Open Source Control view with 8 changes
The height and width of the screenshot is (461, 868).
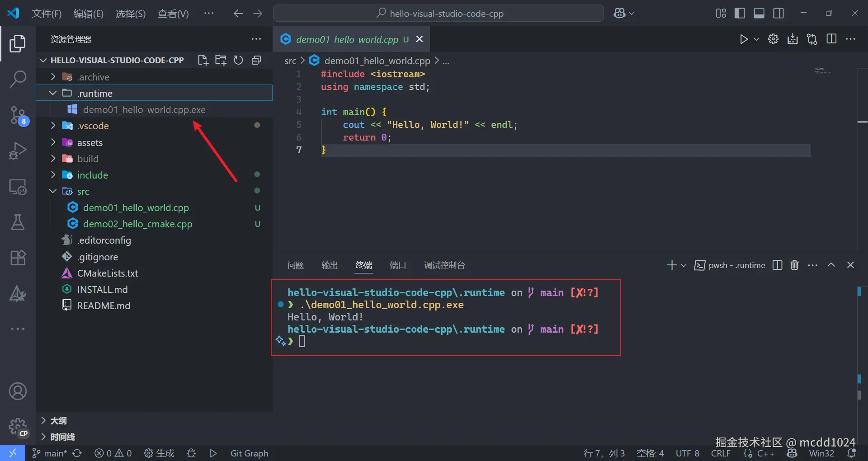pos(19,115)
